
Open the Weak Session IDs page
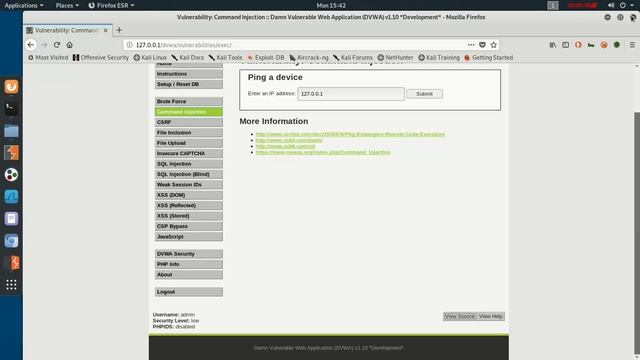(189, 184)
